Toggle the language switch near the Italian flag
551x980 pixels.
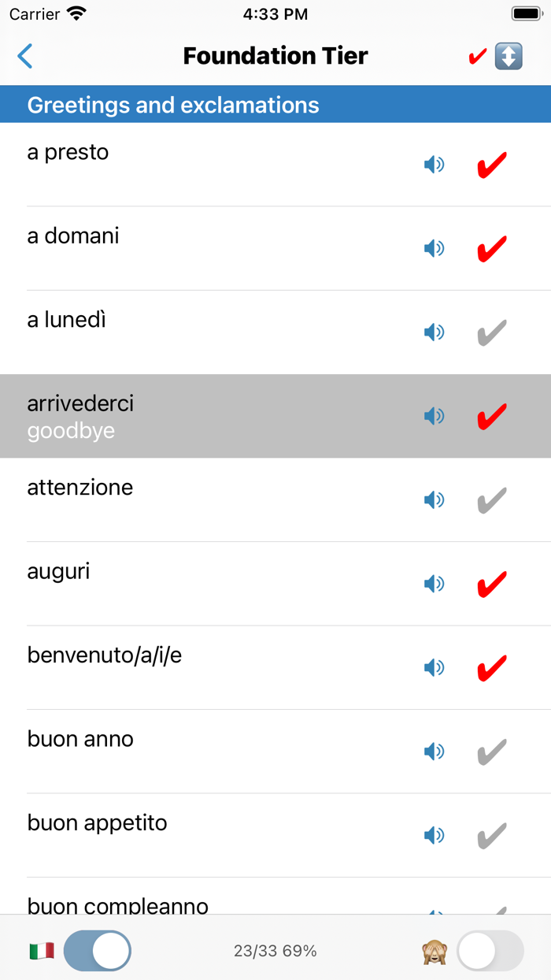(98, 951)
